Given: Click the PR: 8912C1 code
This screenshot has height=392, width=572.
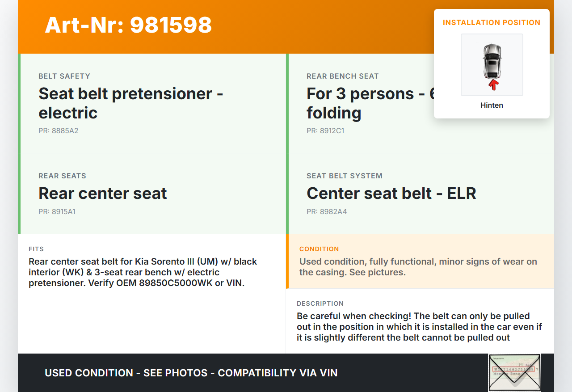Looking at the screenshot, I should coord(325,131).
